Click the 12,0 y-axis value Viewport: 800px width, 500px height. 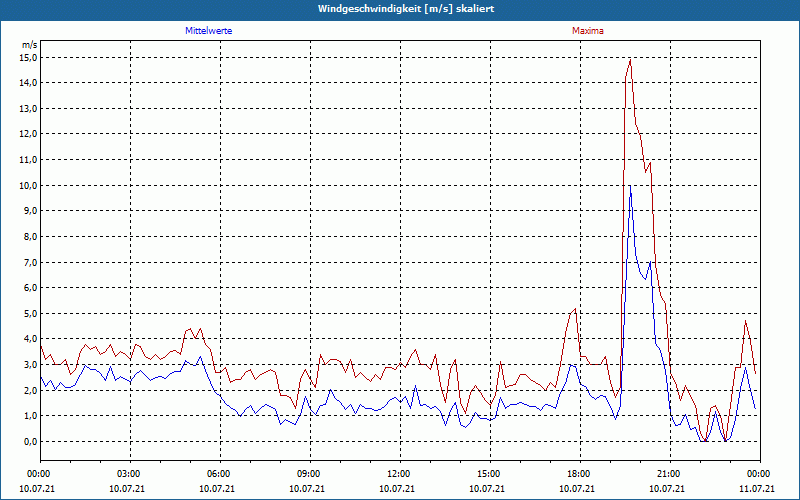[29, 134]
